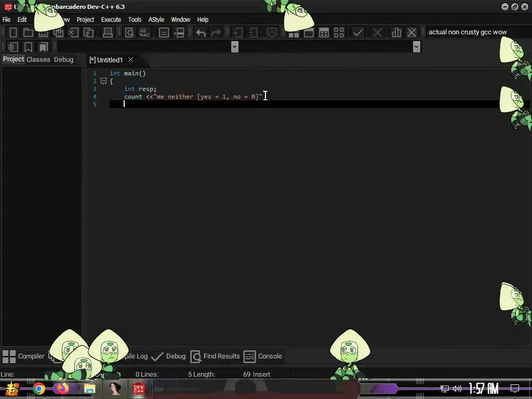The width and height of the screenshot is (532, 399).
Task: Click the Save All toolbar icon
Action: 58,33
